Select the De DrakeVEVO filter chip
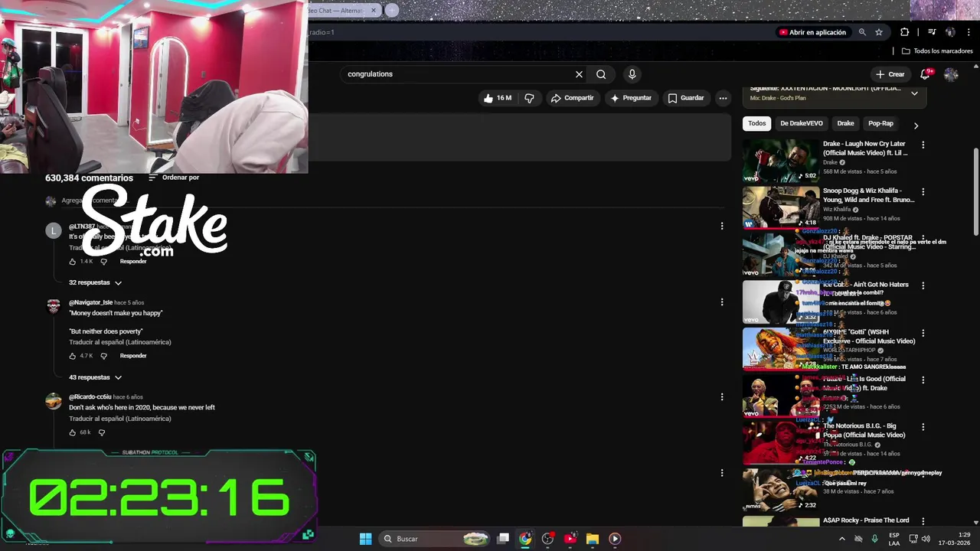 click(802, 123)
